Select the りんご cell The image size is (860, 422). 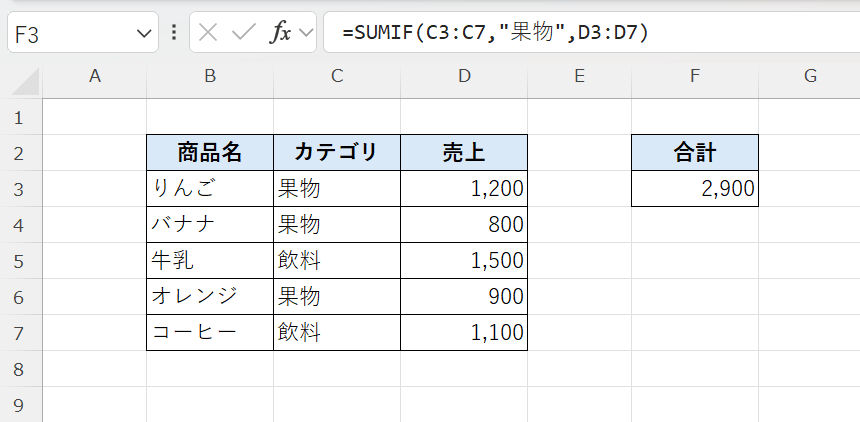tap(209, 189)
